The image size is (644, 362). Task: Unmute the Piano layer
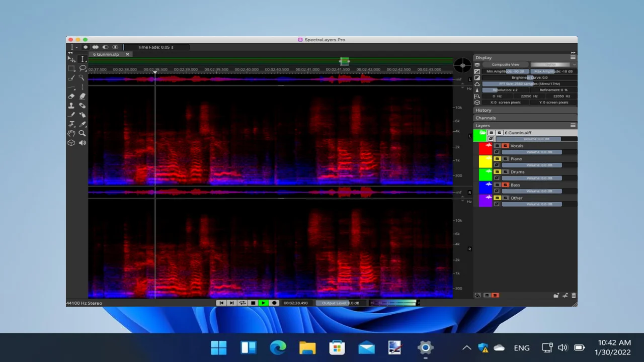[497, 159]
